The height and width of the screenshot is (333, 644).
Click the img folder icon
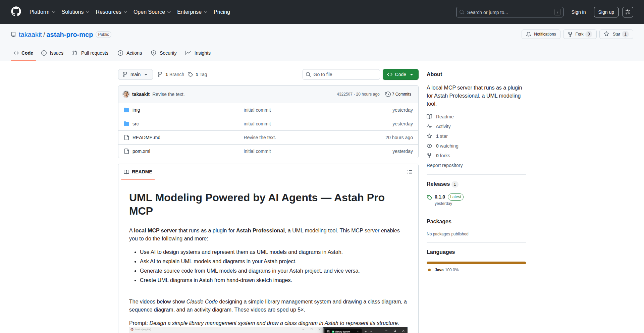click(126, 110)
